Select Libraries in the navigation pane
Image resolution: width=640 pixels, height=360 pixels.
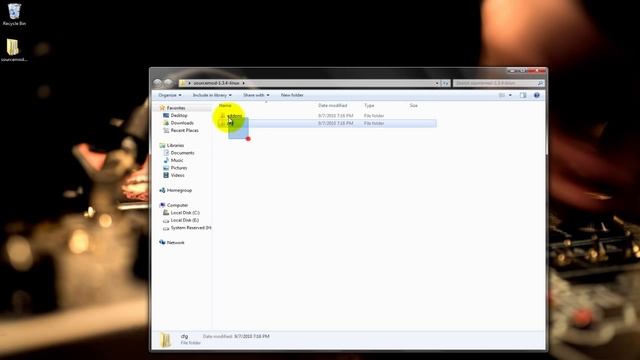[x=175, y=145]
